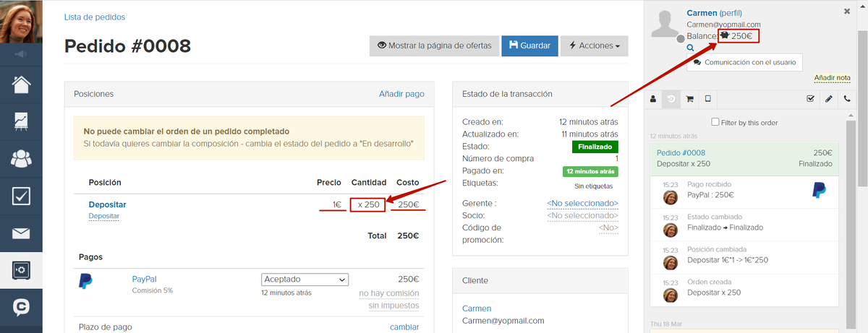
Task: Switch to the history clock tab
Action: [x=671, y=99]
